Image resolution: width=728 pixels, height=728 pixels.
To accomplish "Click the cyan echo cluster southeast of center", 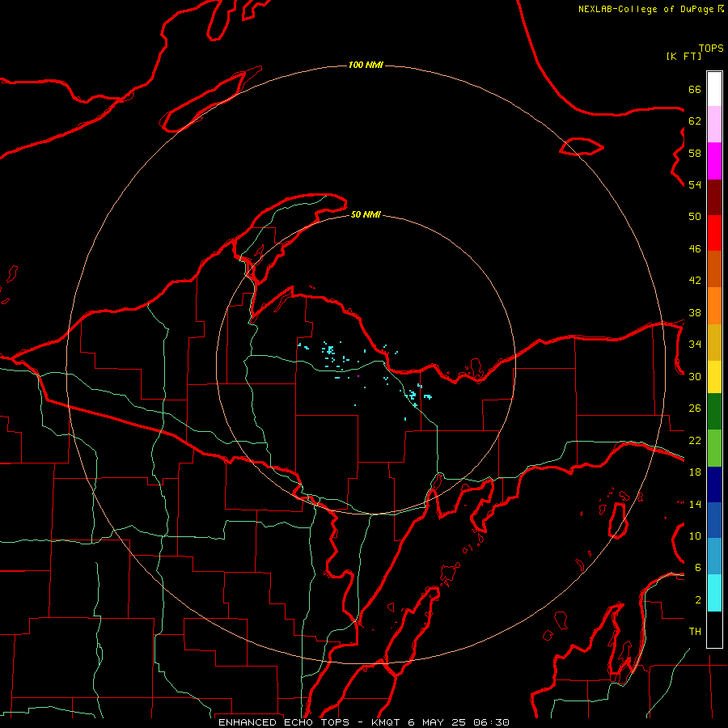I will pyautogui.click(x=416, y=396).
